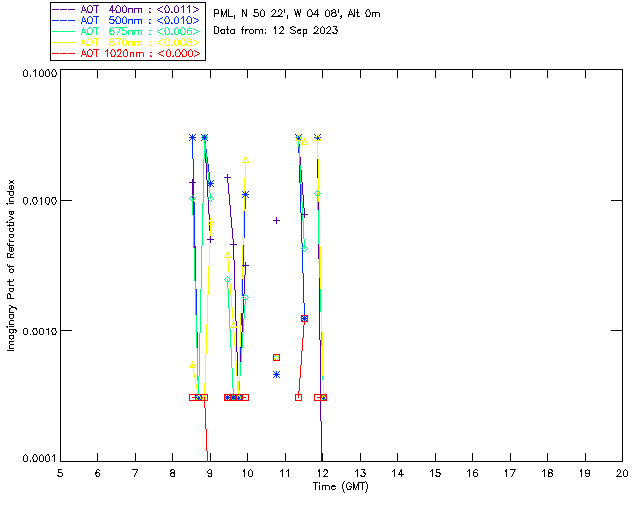Click the isolated purple plus marker between 10 and 11
The height and width of the screenshot is (512, 640).
(x=276, y=220)
